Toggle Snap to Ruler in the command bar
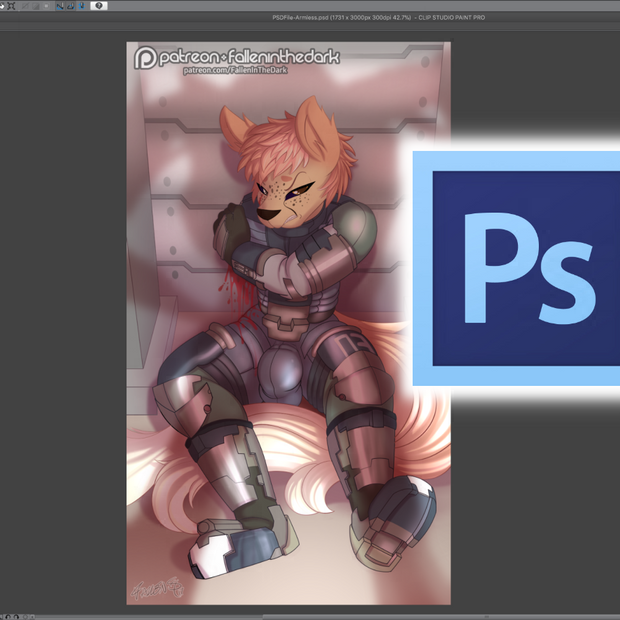Screen dimensions: 620x620 [x=60, y=6]
